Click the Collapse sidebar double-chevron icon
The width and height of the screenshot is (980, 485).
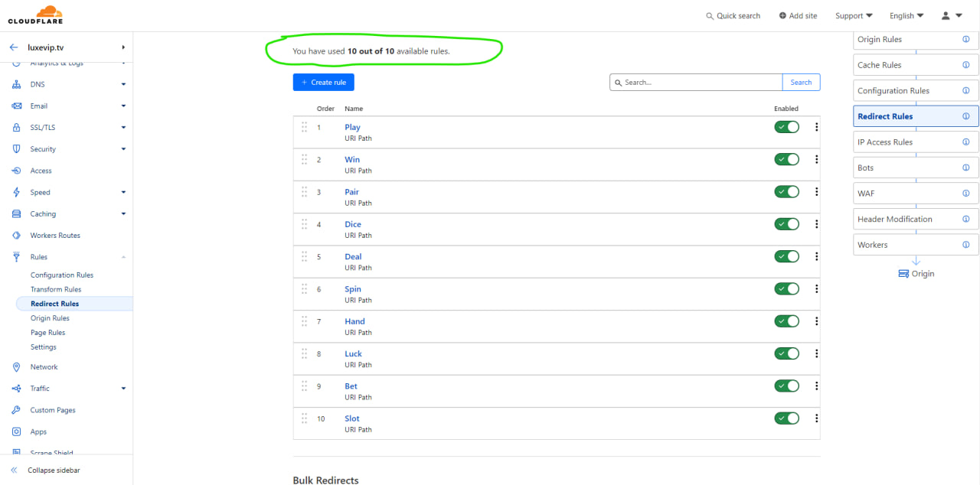point(14,470)
